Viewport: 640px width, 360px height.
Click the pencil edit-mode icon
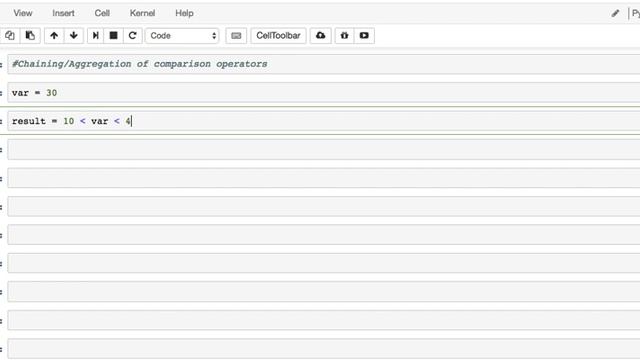tap(615, 13)
